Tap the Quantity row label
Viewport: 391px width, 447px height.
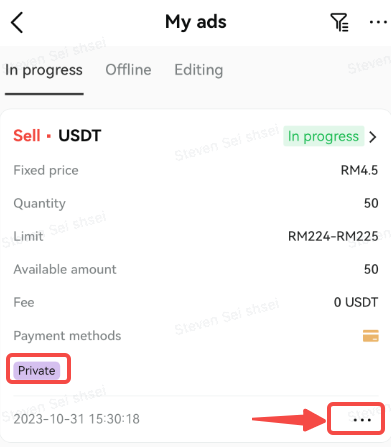point(39,203)
